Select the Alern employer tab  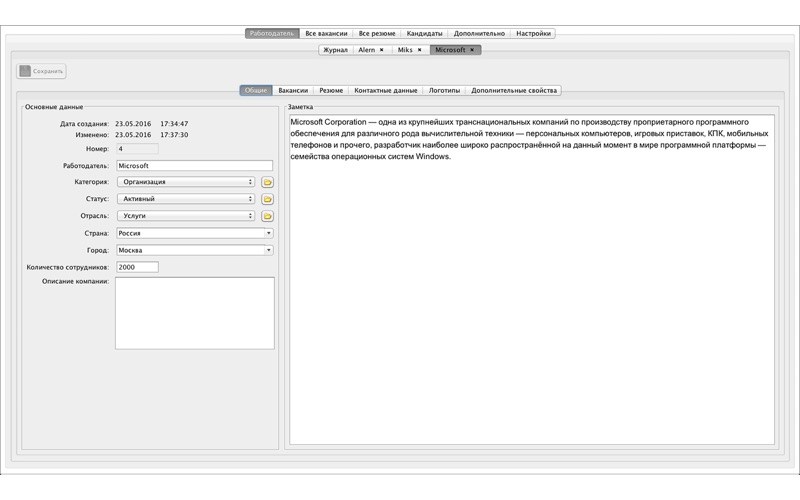click(x=366, y=50)
